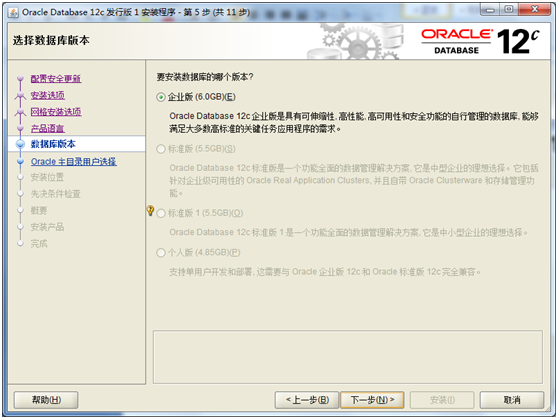Minimize the installer window

point(490,10)
